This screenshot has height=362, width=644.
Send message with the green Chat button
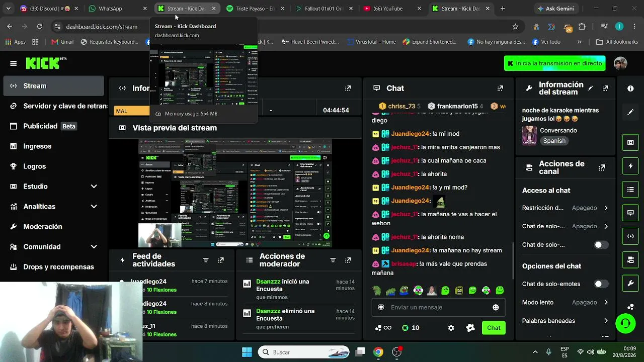494,328
